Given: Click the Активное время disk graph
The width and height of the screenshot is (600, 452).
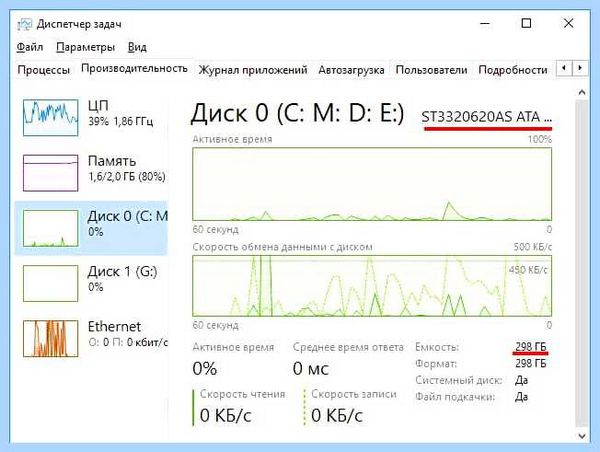Looking at the screenshot, I should 372,184.
